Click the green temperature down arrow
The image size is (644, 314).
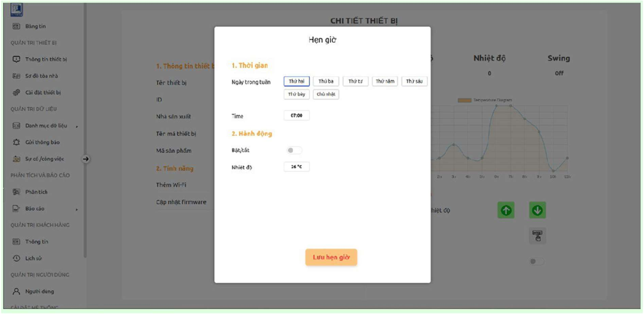tap(537, 210)
